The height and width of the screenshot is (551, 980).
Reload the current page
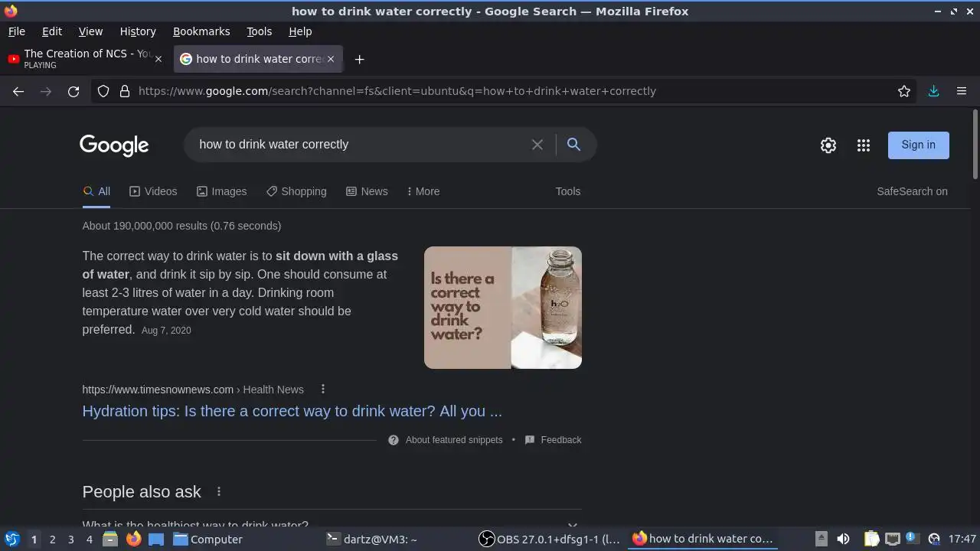[73, 91]
